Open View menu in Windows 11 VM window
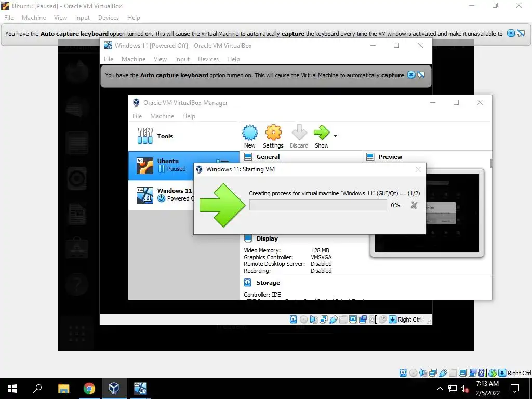Image resolution: width=532 pixels, height=399 pixels. (x=160, y=59)
